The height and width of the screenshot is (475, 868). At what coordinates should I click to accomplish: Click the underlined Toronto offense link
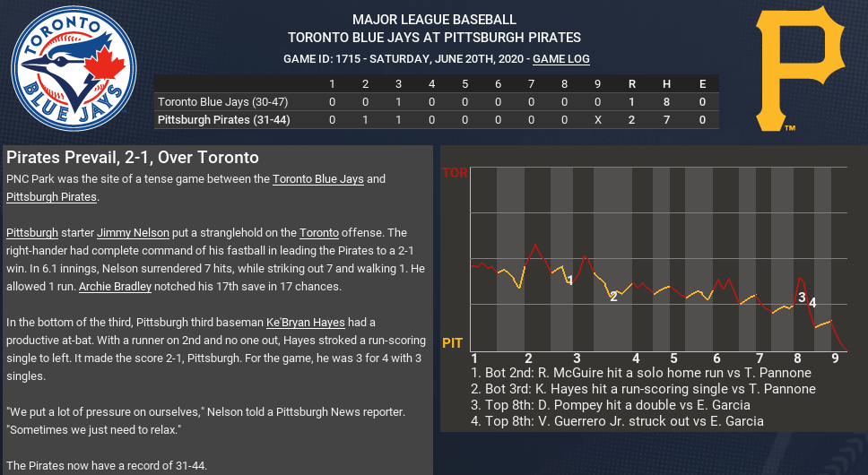point(318,232)
